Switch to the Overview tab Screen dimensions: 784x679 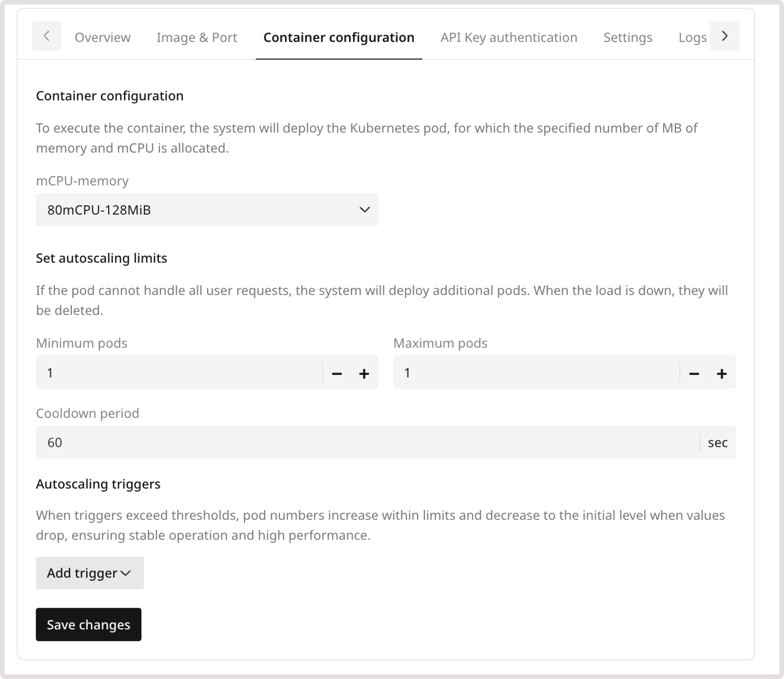pos(102,37)
